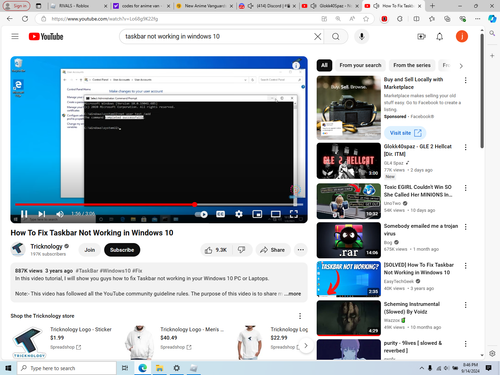Switch player to miniplayer mode
The height and width of the screenshot is (375, 500).
(x=257, y=214)
